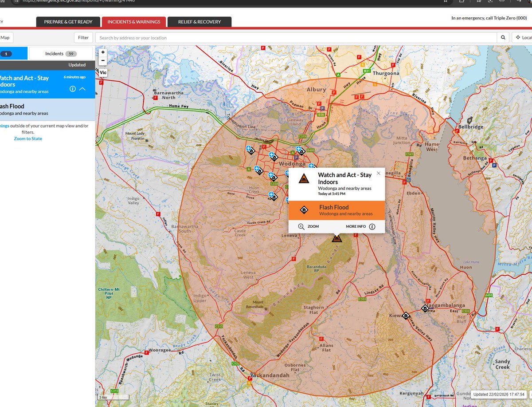
Task: Select the Flash Flood row in popup
Action: click(x=337, y=210)
